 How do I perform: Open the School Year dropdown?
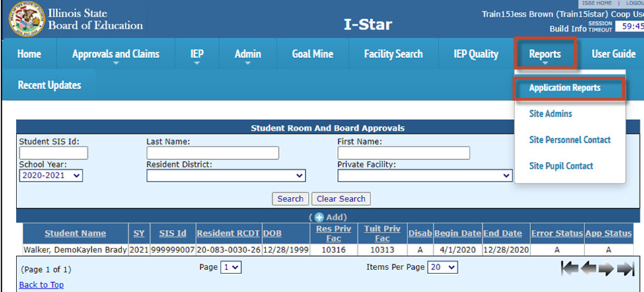pyautogui.click(x=51, y=176)
